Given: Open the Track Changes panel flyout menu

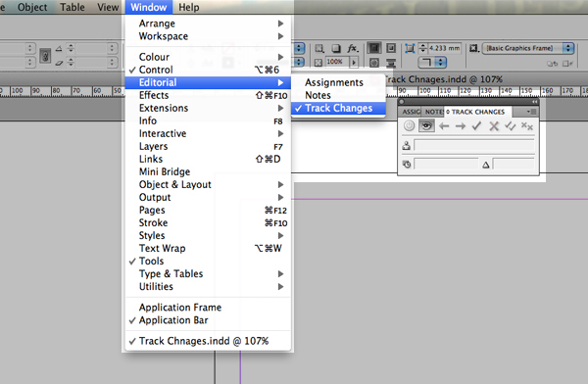Looking at the screenshot, I should point(531,112).
